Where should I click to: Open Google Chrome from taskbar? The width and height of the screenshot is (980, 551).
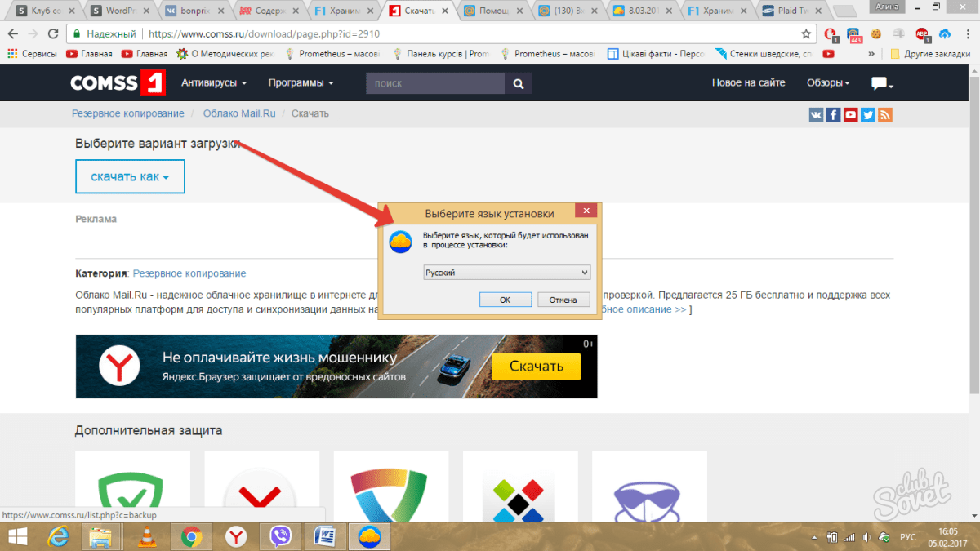(x=192, y=536)
